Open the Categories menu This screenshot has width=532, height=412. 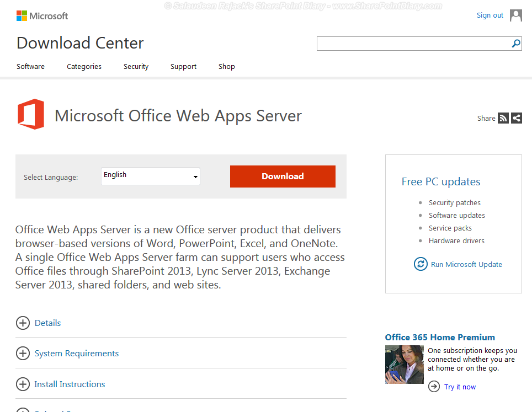84,67
